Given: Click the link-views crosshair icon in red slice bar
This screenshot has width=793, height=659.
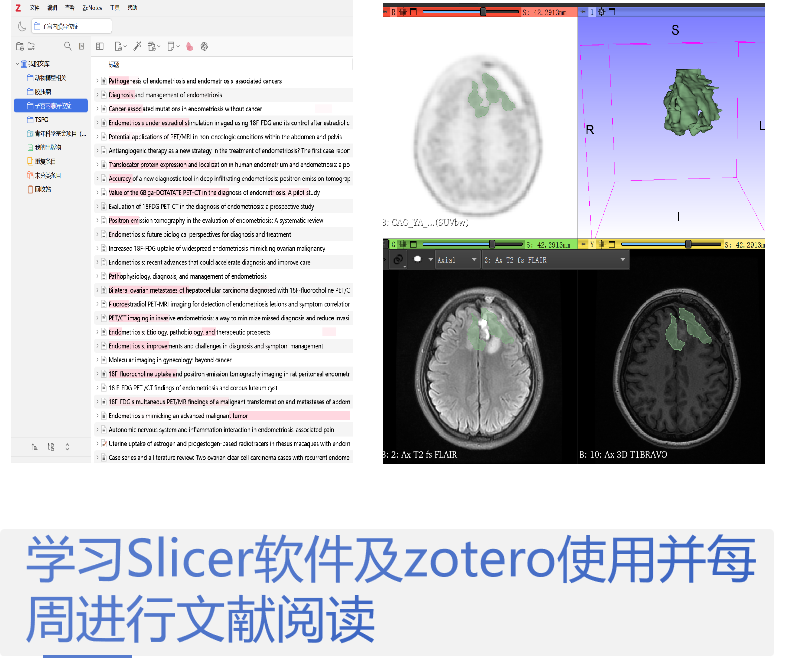Looking at the screenshot, I should click(x=403, y=11).
